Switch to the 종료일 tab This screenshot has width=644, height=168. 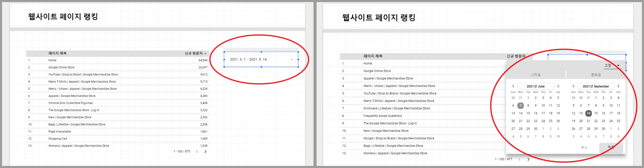[x=596, y=75]
